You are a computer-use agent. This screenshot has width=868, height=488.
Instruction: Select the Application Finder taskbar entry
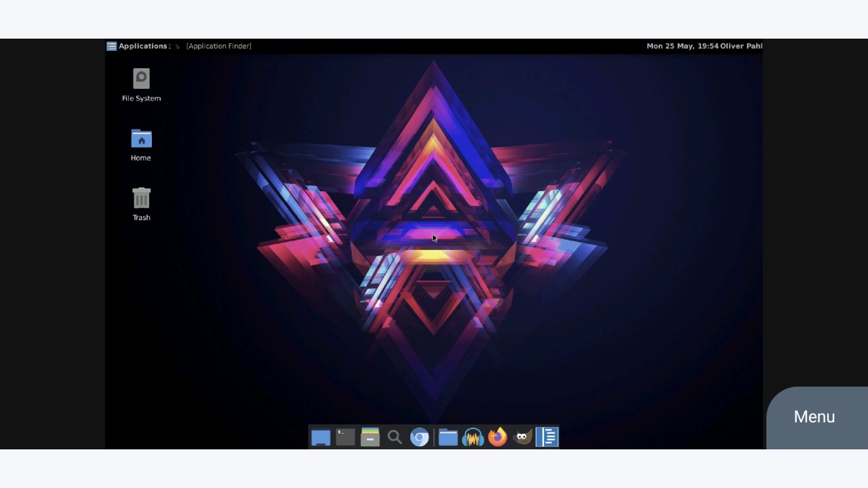coord(218,46)
